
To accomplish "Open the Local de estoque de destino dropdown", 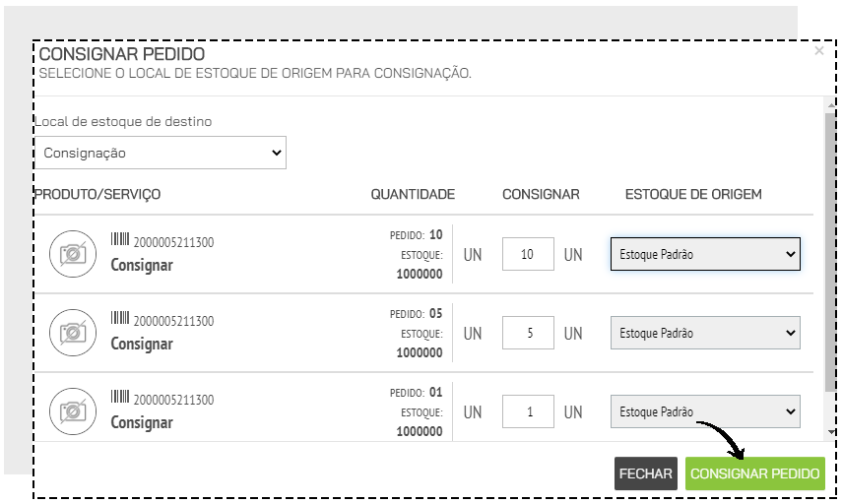I will (161, 153).
